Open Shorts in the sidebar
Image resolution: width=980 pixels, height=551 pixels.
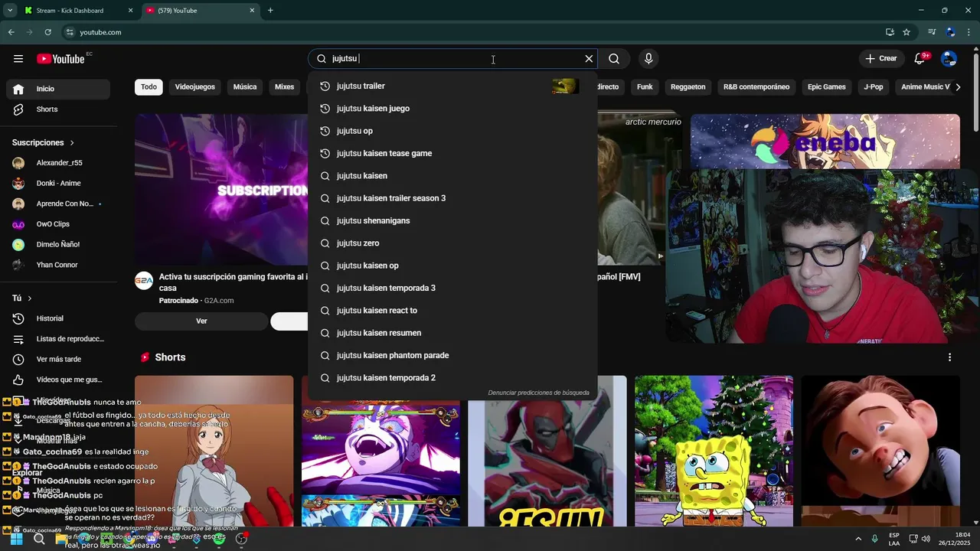point(58,109)
